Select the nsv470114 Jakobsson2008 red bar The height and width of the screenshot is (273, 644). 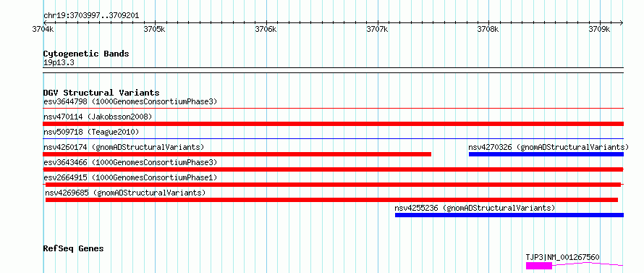point(334,124)
